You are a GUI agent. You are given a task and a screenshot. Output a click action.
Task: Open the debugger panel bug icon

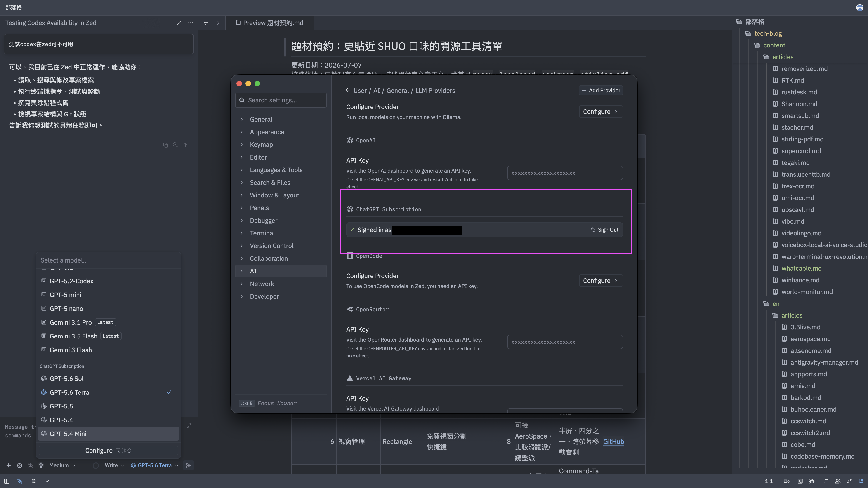[812, 481]
